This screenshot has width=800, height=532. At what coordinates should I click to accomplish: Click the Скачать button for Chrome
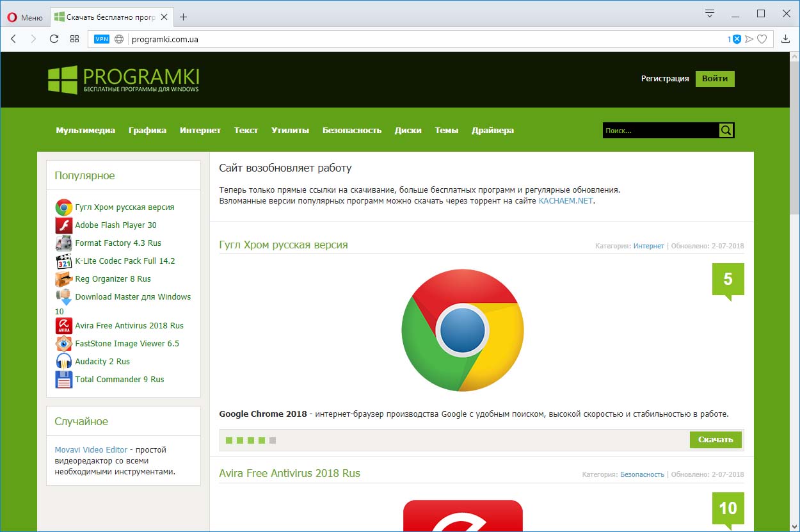(x=716, y=440)
